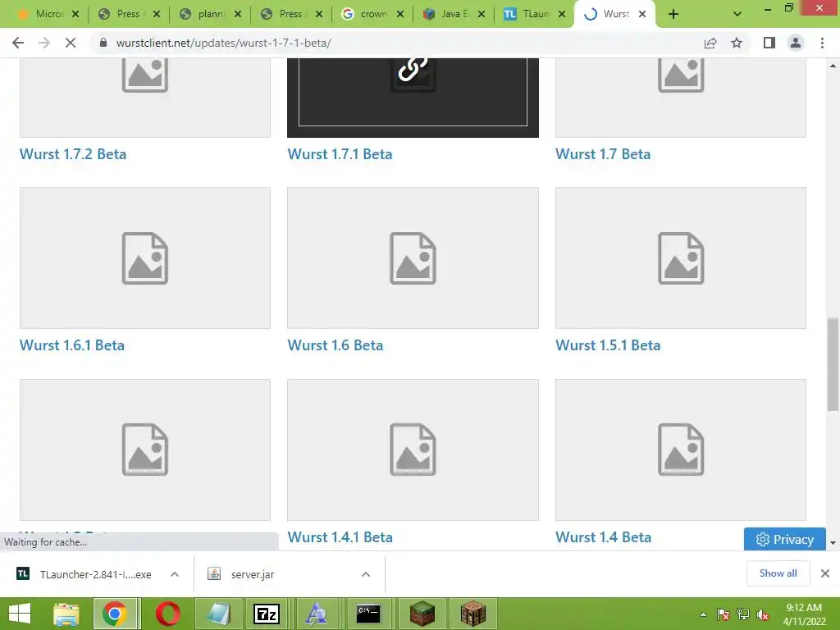The image size is (840, 630).
Task: Close the plann tab
Action: coord(237,15)
